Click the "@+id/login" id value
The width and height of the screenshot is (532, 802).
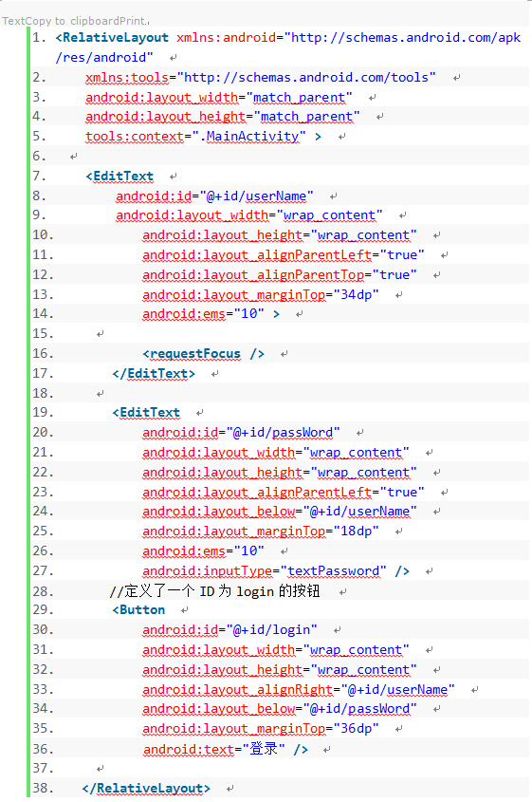click(272, 630)
